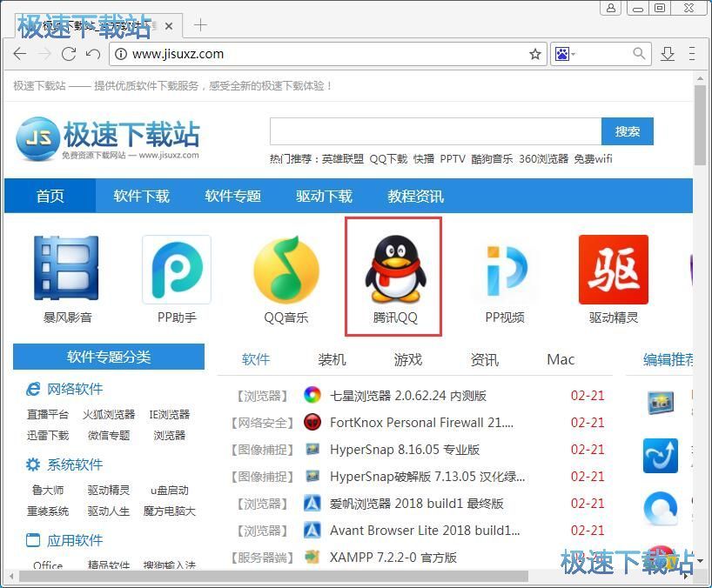The width and height of the screenshot is (712, 588).
Task: Click the magnifier icon in browser search box
Action: click(x=639, y=54)
